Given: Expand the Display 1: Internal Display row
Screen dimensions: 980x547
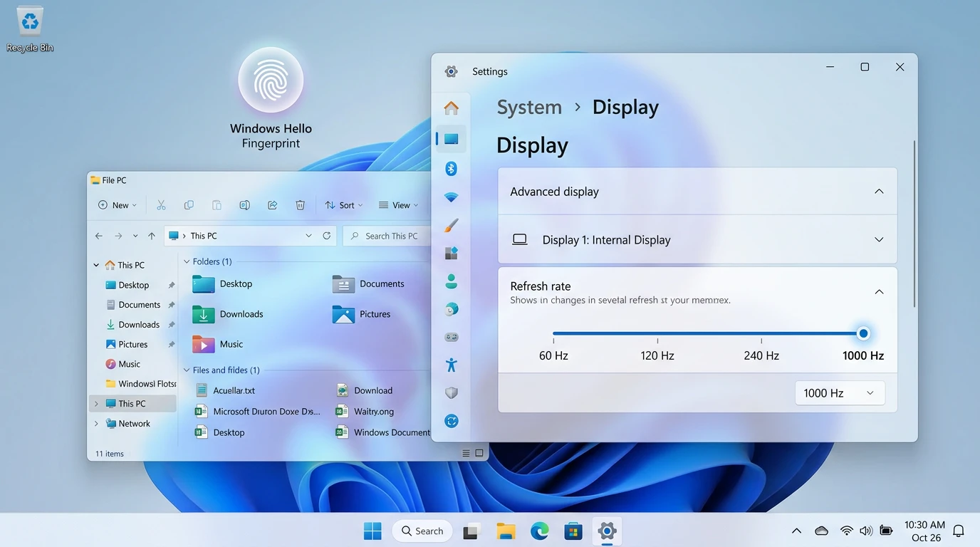Looking at the screenshot, I should pyautogui.click(x=879, y=240).
